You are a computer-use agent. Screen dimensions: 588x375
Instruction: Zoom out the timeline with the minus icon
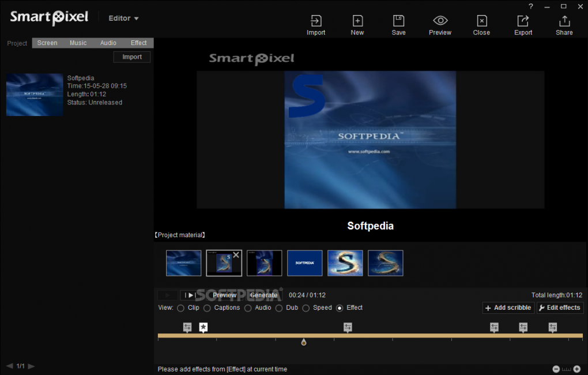coord(556,369)
